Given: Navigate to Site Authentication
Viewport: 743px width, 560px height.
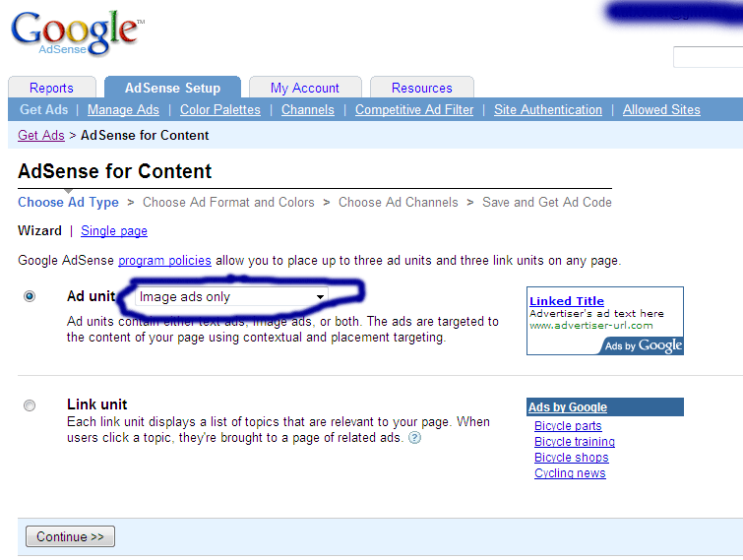Looking at the screenshot, I should 548,110.
